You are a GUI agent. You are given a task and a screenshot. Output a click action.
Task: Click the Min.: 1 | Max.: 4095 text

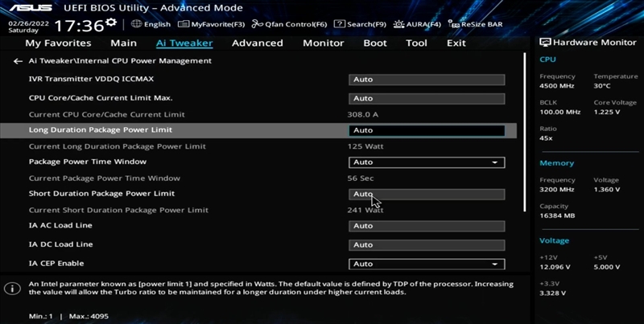pos(68,317)
